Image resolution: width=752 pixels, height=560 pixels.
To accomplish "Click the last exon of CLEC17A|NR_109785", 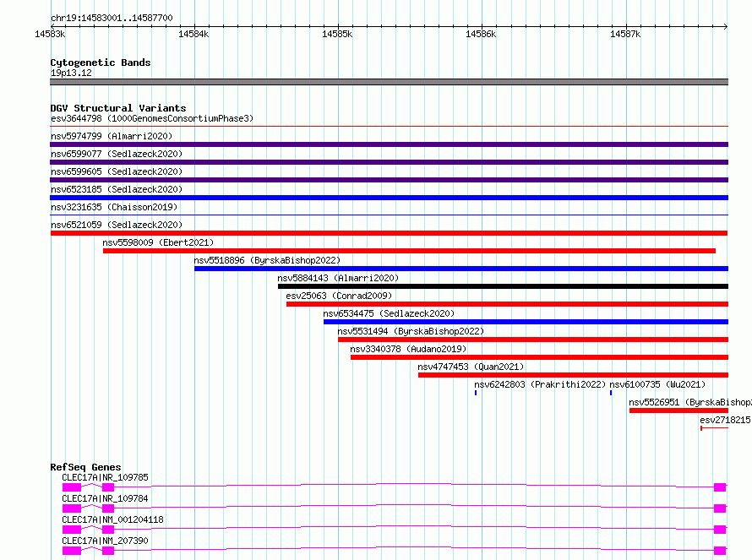I will pos(720,487).
